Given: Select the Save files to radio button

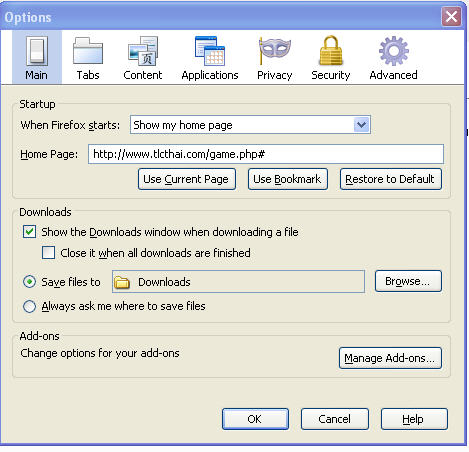Looking at the screenshot, I should coord(29,282).
